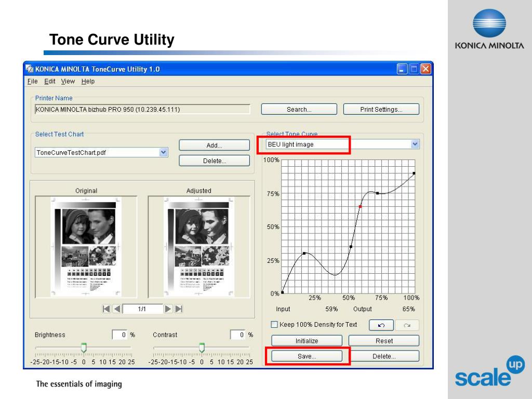Select the red point on tone curve
Screen dimensions: 532x399
click(x=361, y=206)
